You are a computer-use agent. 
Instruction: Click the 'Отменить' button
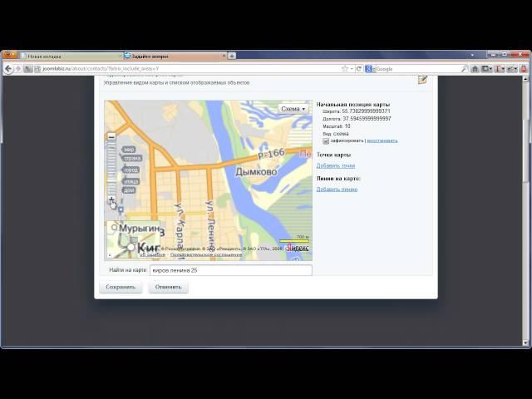[168, 287]
